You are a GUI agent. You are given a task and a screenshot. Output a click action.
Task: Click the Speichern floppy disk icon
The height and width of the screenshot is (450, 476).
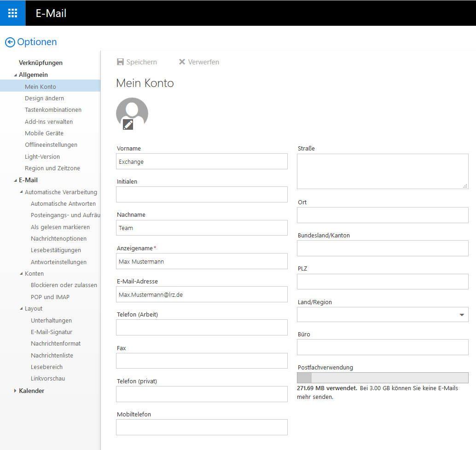coord(120,62)
